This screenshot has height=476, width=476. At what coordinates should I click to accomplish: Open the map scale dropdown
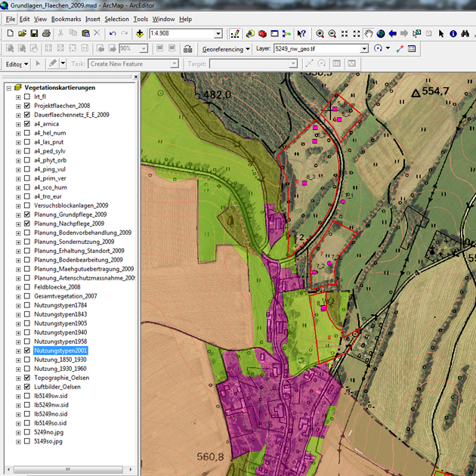pos(218,34)
